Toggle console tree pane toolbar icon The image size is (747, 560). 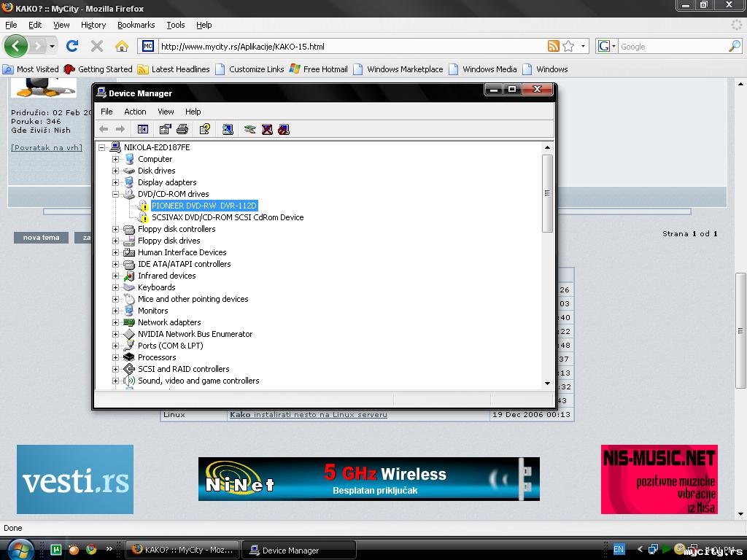142,129
